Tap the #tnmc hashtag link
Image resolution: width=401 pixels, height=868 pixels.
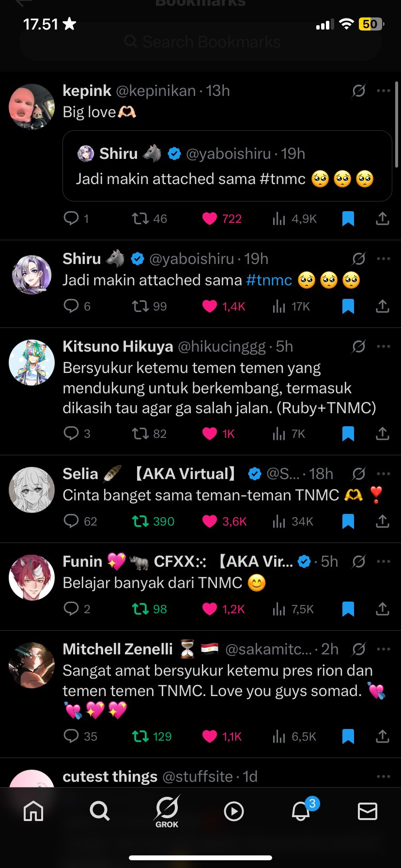coord(269,280)
